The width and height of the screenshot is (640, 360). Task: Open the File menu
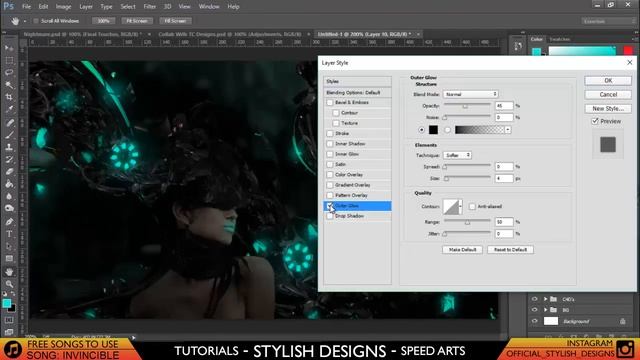[x=27, y=7]
